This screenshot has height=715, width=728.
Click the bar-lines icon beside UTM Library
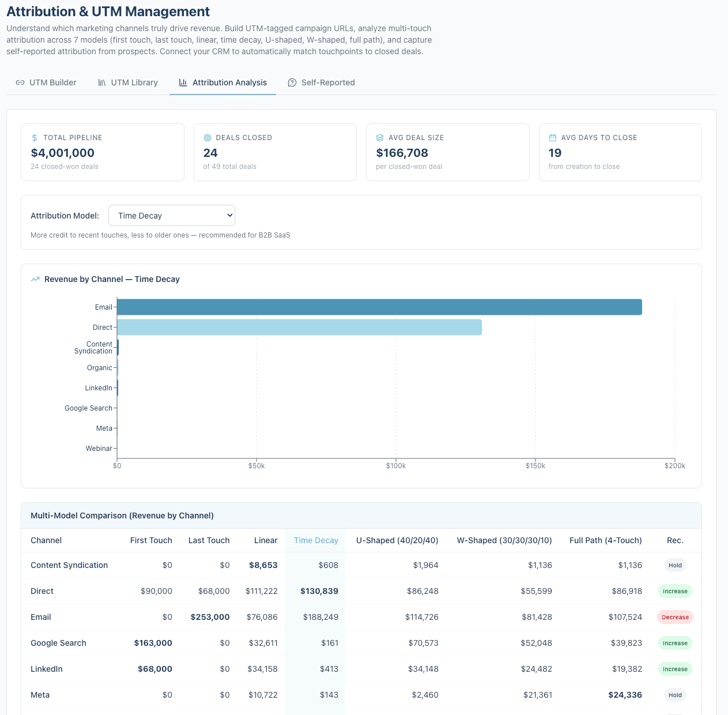pyautogui.click(x=101, y=82)
